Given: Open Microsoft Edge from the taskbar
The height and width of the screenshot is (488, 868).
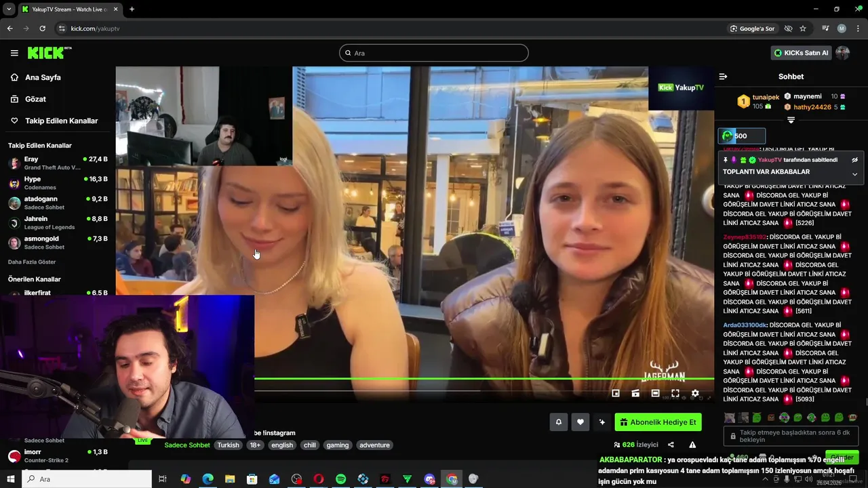Looking at the screenshot, I should click(x=208, y=479).
